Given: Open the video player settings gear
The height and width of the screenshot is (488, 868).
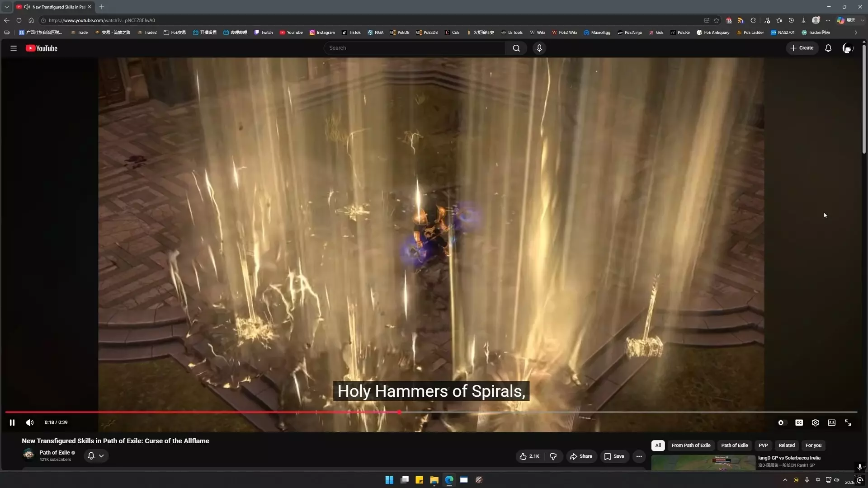Looking at the screenshot, I should click(x=815, y=422).
